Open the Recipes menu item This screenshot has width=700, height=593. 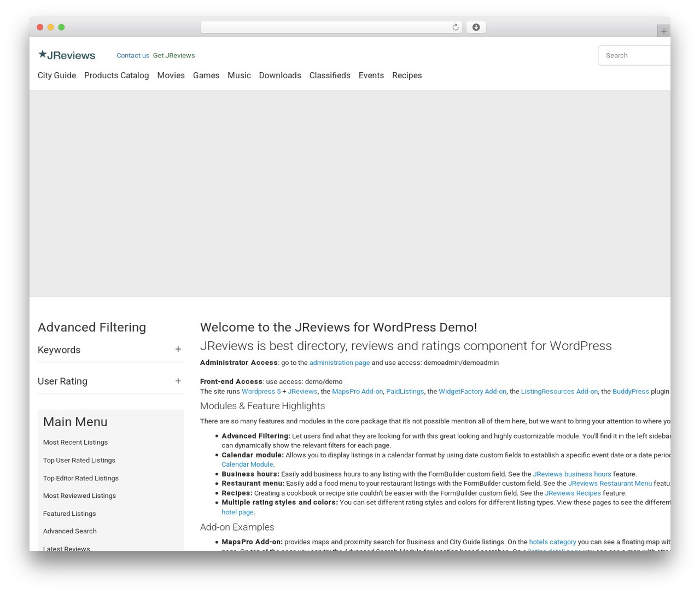click(407, 75)
